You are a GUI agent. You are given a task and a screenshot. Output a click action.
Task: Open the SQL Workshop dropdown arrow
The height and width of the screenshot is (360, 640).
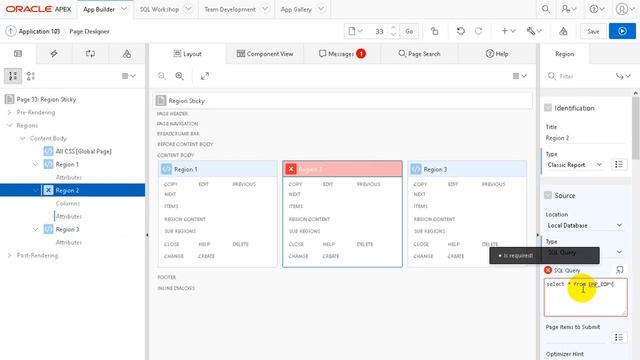188,9
